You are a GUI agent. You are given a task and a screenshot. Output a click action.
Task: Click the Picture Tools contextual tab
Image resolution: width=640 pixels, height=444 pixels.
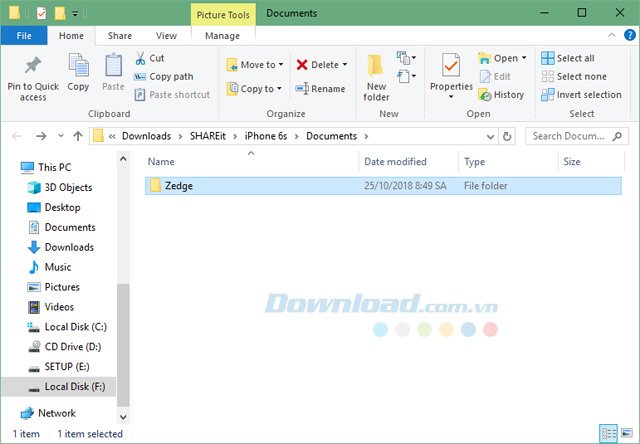(x=223, y=15)
